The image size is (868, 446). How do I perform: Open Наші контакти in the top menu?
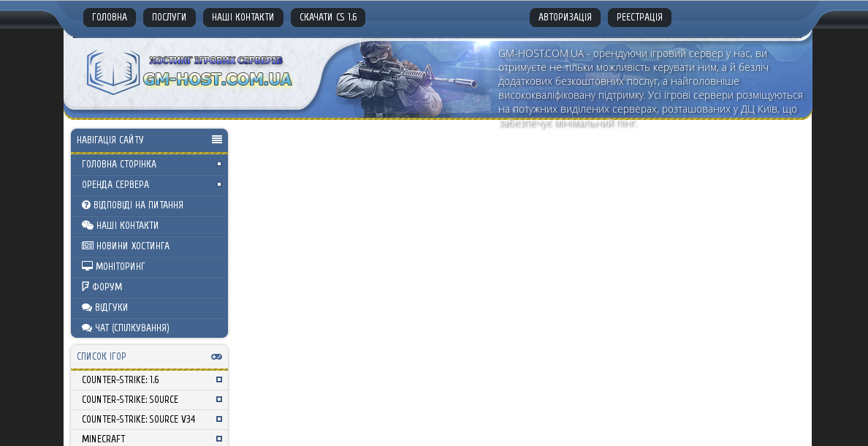click(243, 17)
